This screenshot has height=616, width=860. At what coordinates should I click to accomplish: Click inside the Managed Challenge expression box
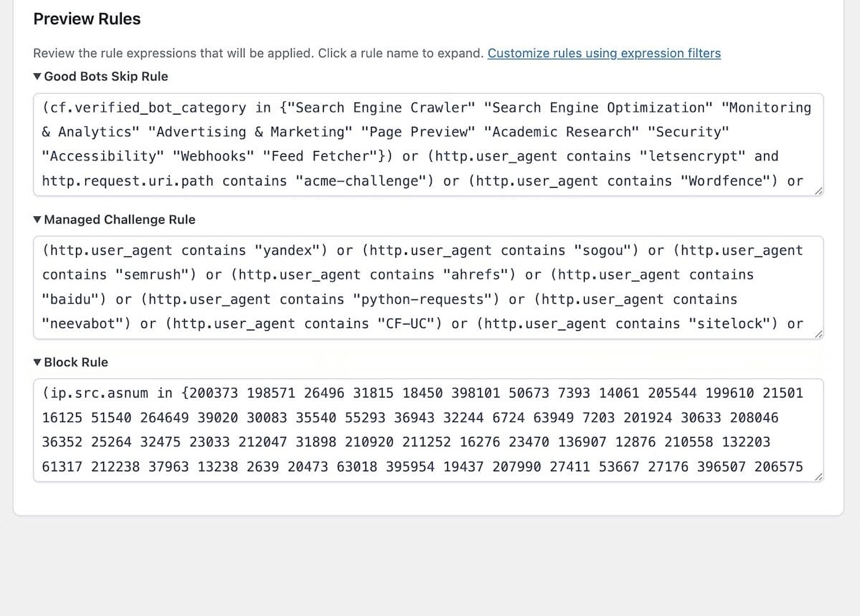pyautogui.click(x=429, y=287)
